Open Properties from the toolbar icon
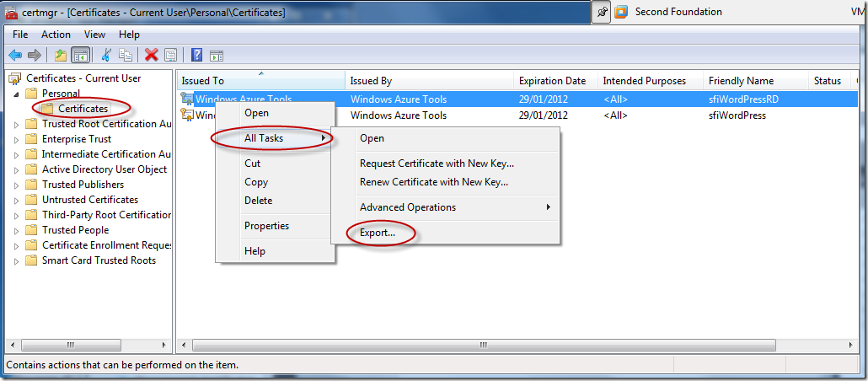The height and width of the screenshot is (381, 868). (x=170, y=55)
